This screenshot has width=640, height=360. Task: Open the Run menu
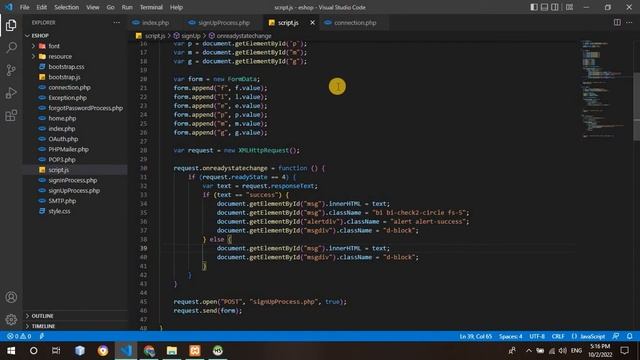(x=127, y=7)
